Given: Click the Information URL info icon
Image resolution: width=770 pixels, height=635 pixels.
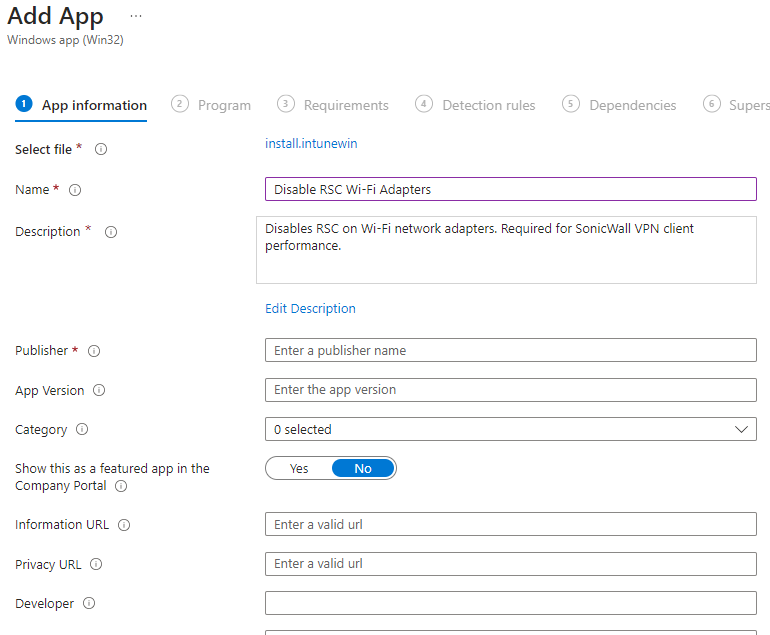Looking at the screenshot, I should click(124, 525).
